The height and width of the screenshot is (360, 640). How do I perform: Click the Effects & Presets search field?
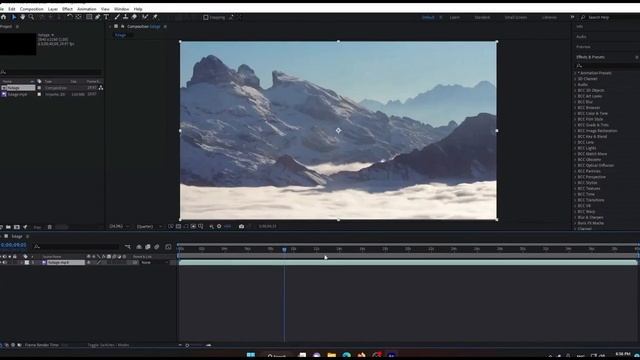click(606, 66)
